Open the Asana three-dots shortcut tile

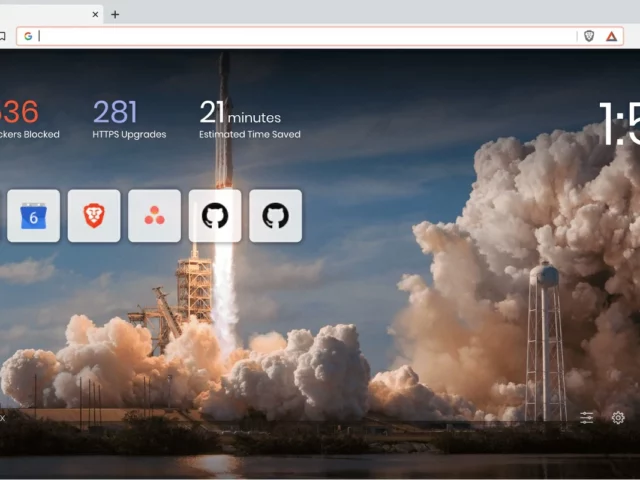coord(155,216)
